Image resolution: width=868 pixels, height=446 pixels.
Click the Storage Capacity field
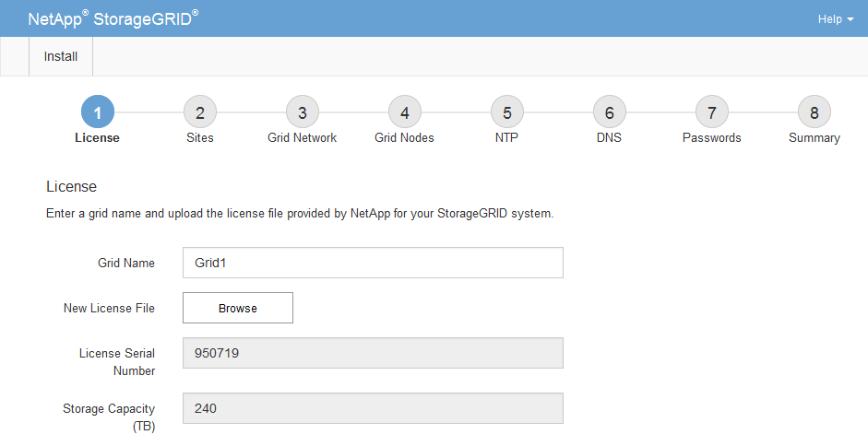click(x=373, y=408)
